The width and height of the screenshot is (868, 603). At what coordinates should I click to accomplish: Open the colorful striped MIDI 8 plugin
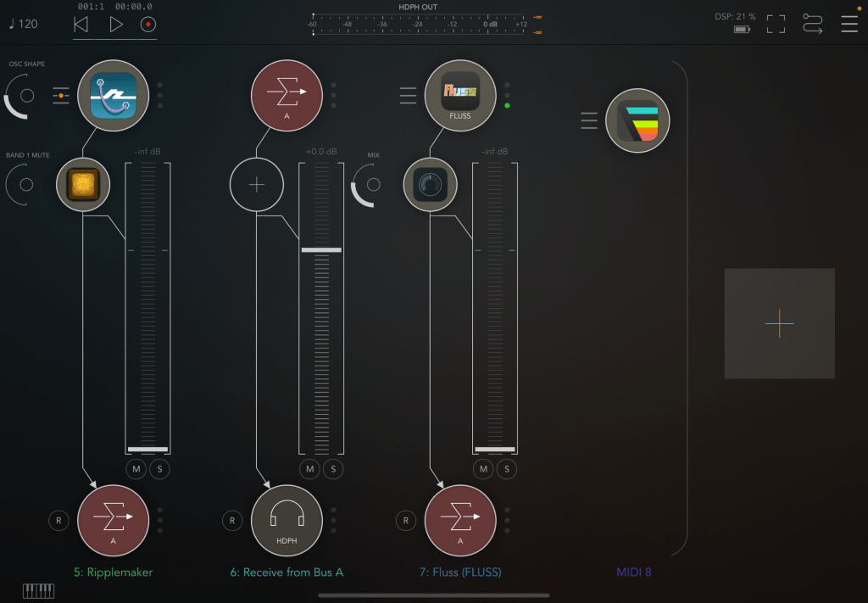tap(637, 121)
